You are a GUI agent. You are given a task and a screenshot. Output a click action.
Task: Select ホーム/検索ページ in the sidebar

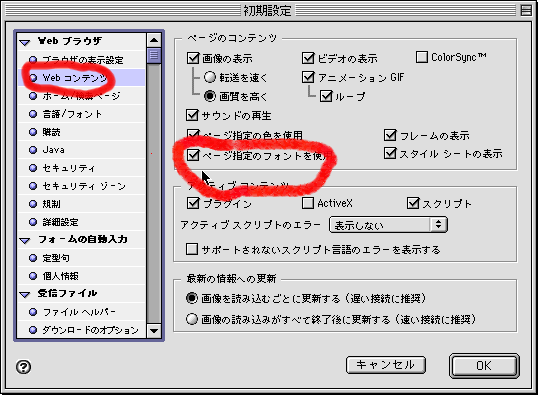(81, 96)
